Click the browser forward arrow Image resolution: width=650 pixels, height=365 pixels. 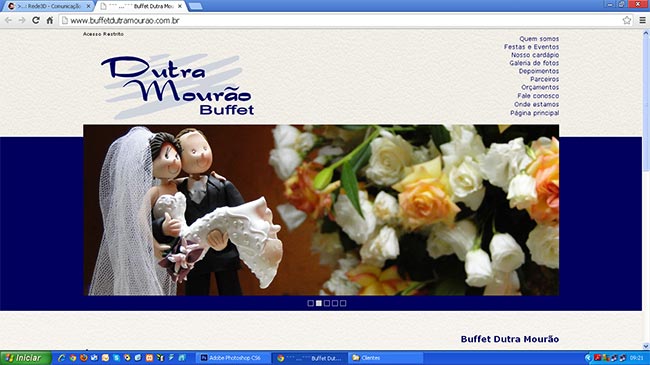(22, 20)
